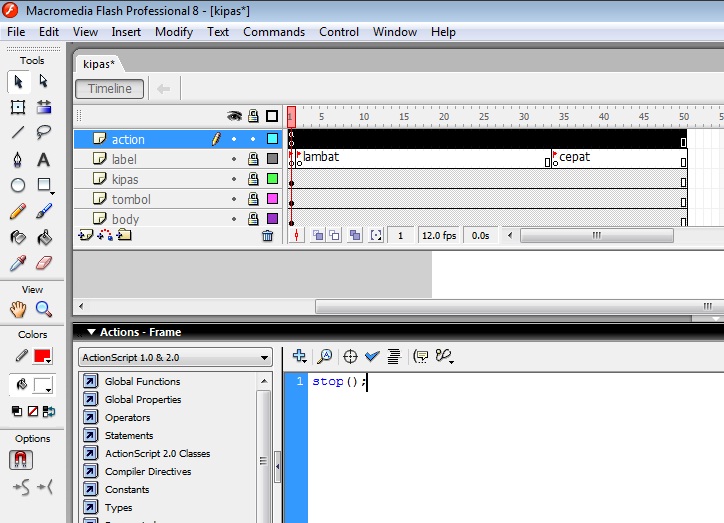The height and width of the screenshot is (523, 724).
Task: Select the Text tool
Action: point(44,159)
